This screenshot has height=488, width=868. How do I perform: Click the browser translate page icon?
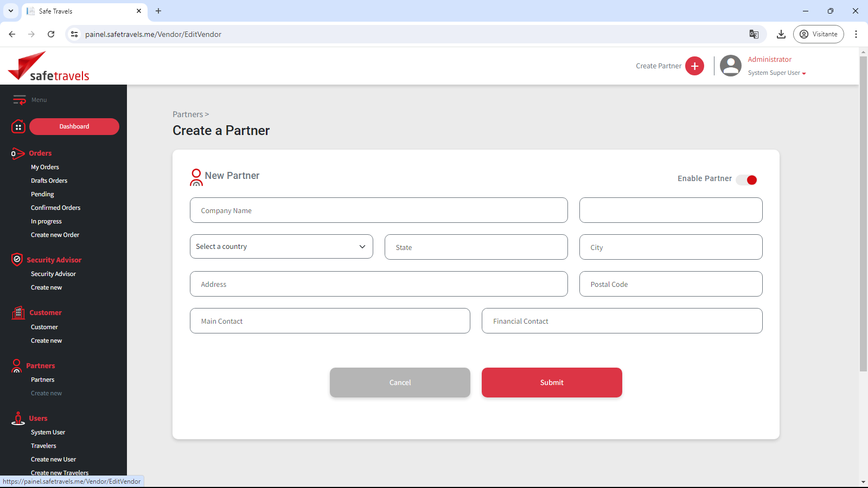(x=754, y=34)
